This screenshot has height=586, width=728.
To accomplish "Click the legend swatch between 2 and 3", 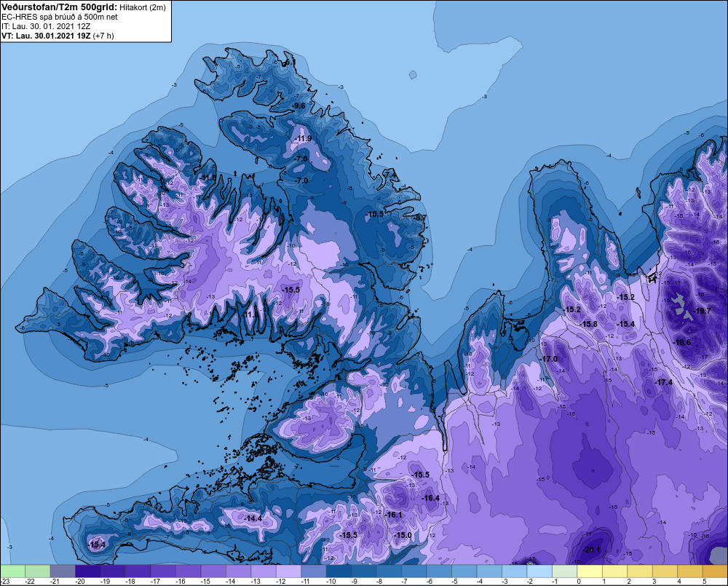I will [x=640, y=571].
